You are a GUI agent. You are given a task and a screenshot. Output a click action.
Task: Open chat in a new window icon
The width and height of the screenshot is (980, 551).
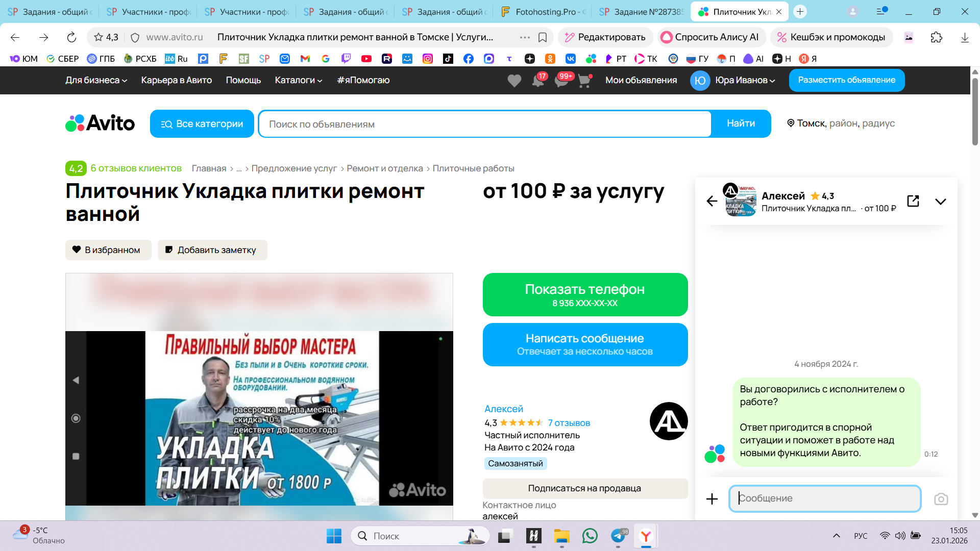coord(913,201)
